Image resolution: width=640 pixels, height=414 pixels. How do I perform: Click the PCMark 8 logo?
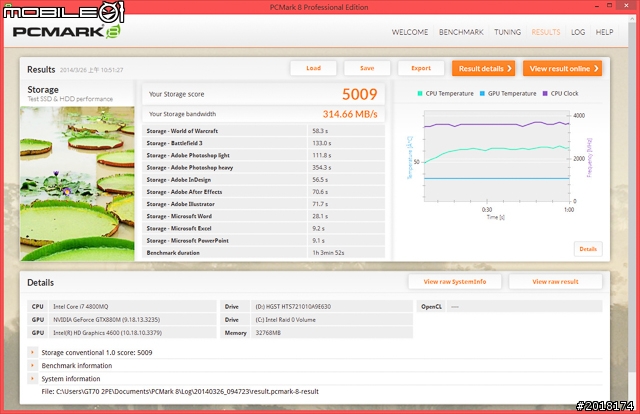(67, 32)
